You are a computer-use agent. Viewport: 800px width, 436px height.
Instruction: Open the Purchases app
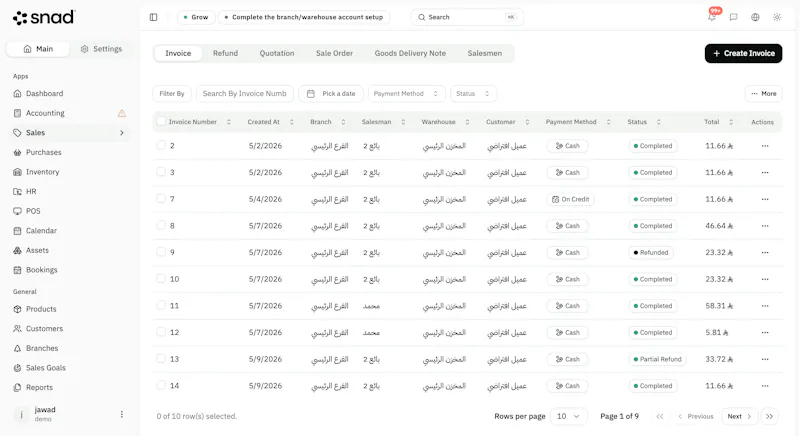tap(43, 152)
